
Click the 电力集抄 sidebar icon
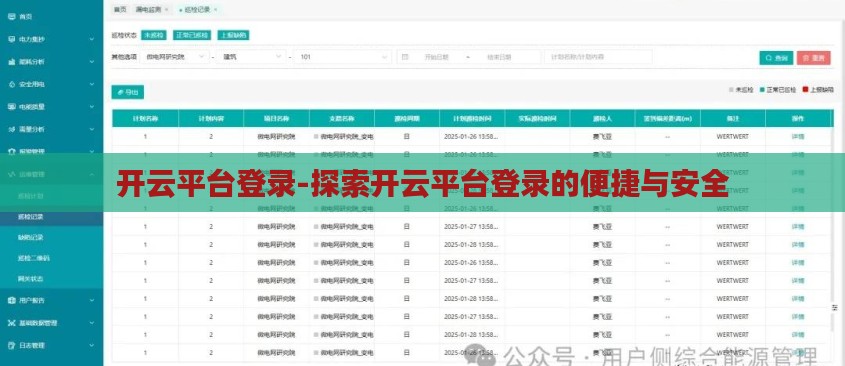point(11,39)
